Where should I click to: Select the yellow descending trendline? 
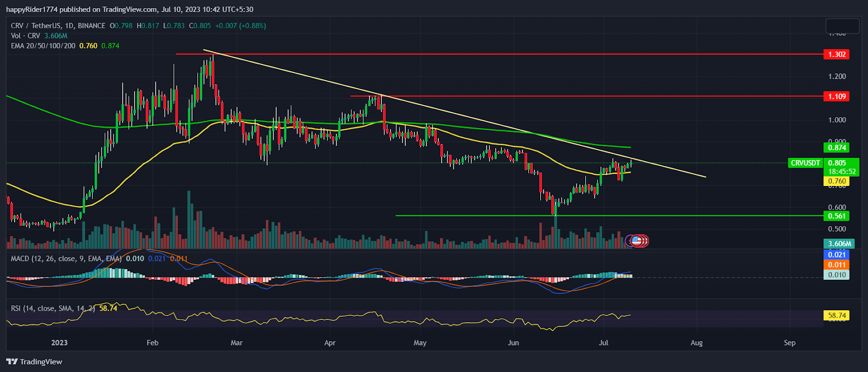pyautogui.click(x=455, y=113)
